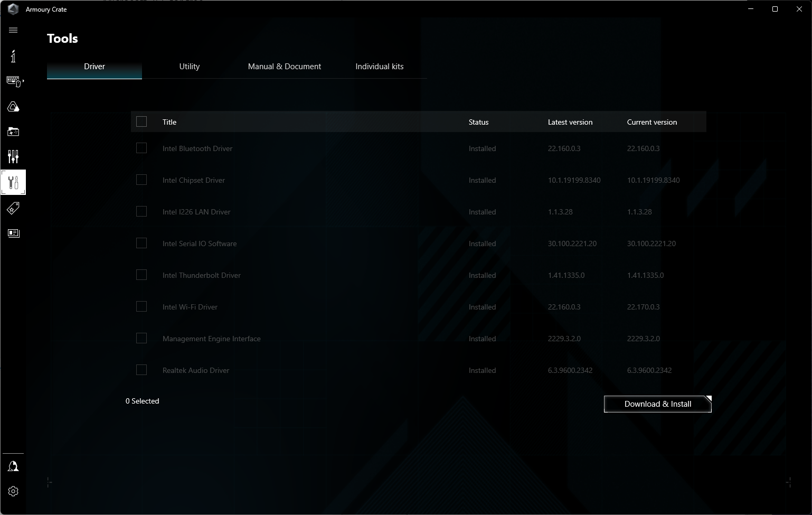This screenshot has width=812, height=515.
Task: Click the Tools page heading
Action: (x=62, y=39)
